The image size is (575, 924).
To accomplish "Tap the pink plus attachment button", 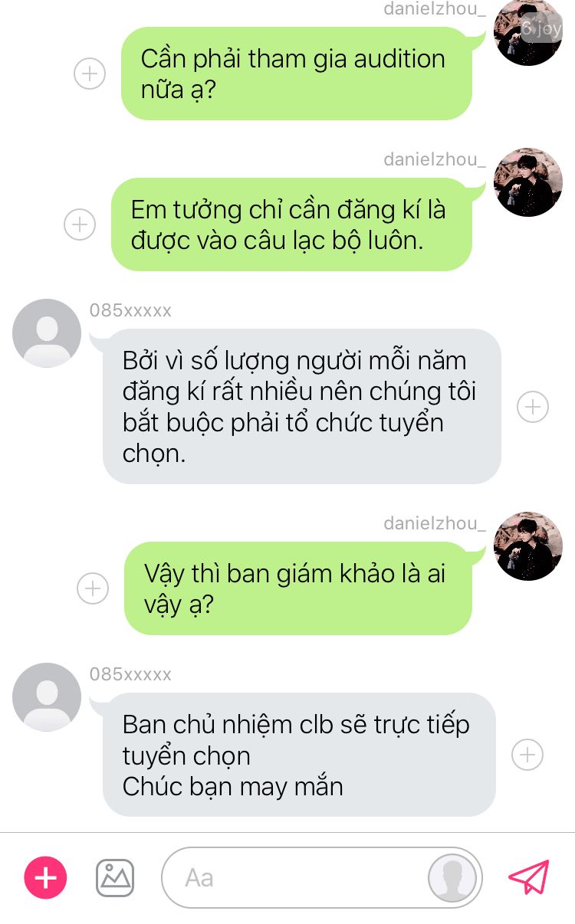I will pyautogui.click(x=46, y=876).
